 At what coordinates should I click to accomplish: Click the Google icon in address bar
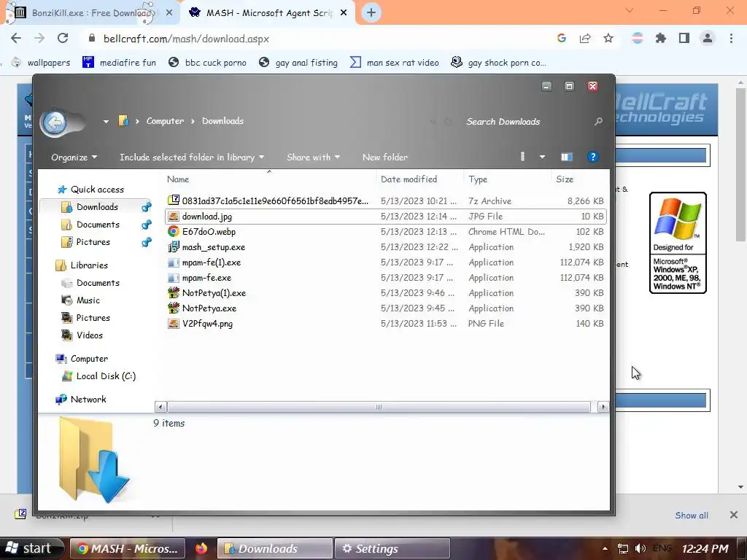click(x=562, y=38)
